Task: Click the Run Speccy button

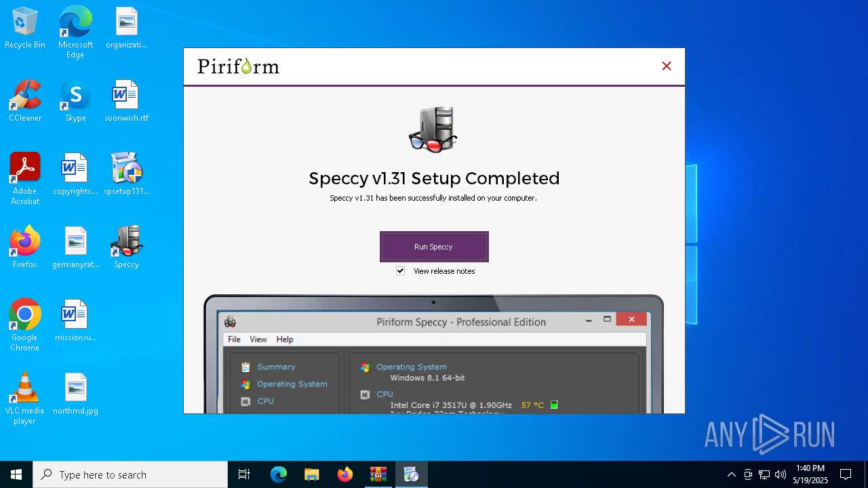Action: (434, 247)
